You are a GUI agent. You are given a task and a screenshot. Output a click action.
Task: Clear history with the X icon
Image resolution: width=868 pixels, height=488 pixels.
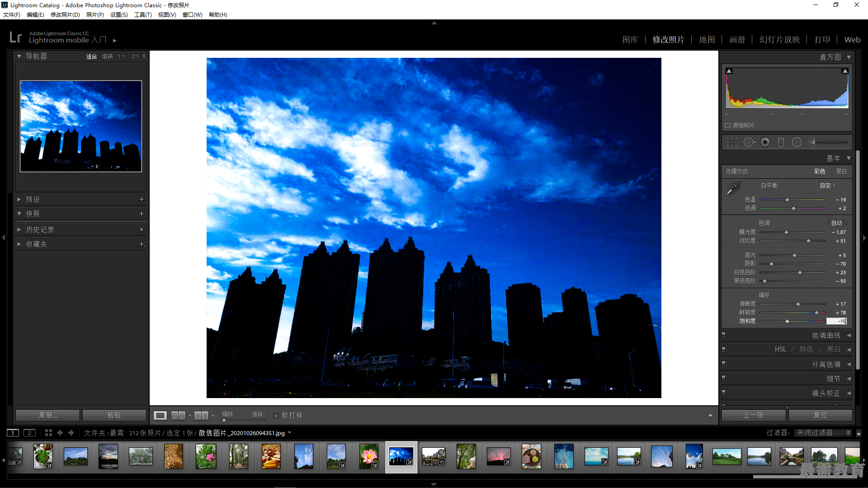142,230
